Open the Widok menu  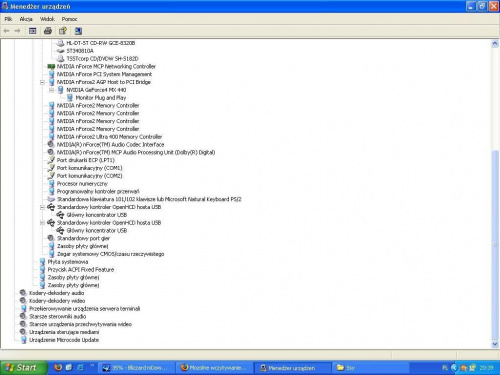tap(47, 19)
